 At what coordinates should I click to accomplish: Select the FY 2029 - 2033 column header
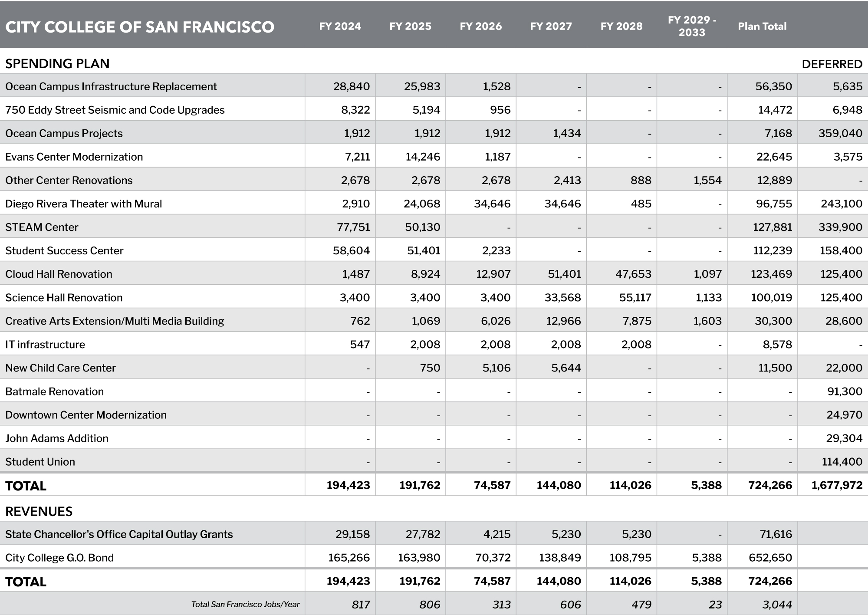(692, 26)
